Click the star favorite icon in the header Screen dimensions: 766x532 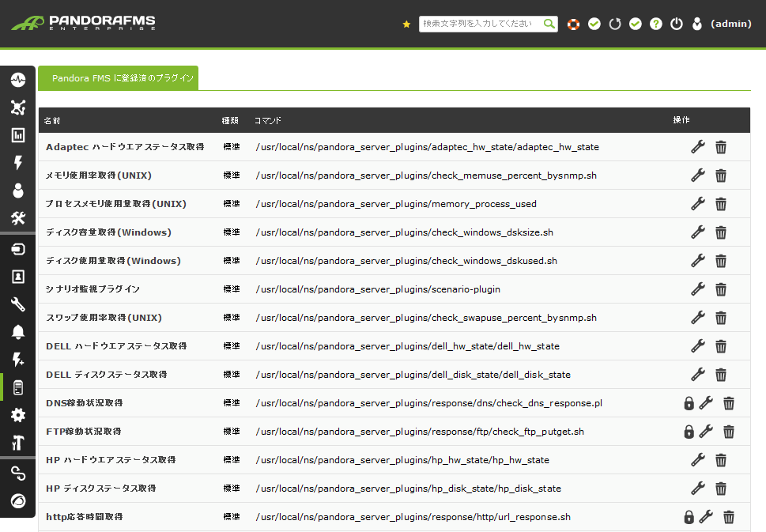pos(406,24)
